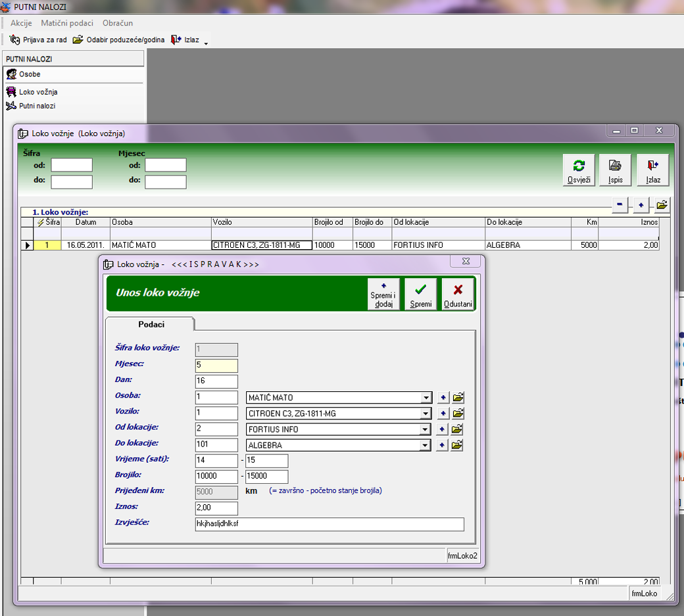Click the Iznos input field
Viewport: 684px width, 616px height.
pyautogui.click(x=216, y=508)
